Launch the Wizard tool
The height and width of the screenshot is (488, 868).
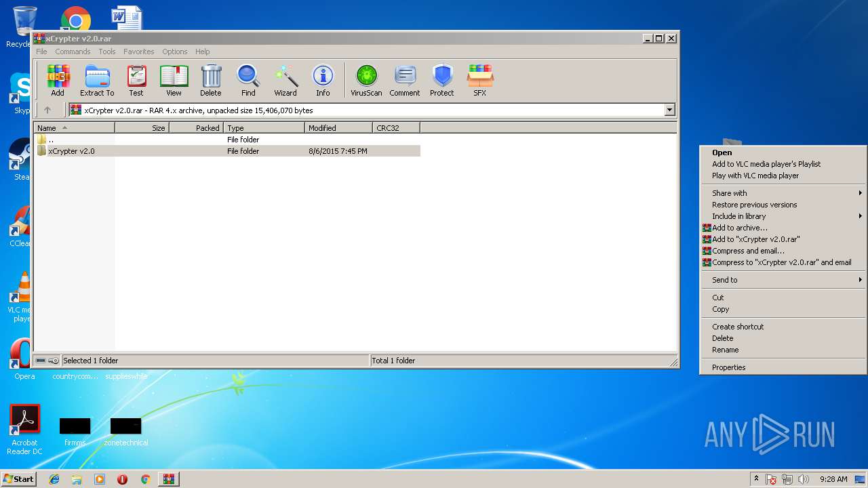[x=285, y=81]
